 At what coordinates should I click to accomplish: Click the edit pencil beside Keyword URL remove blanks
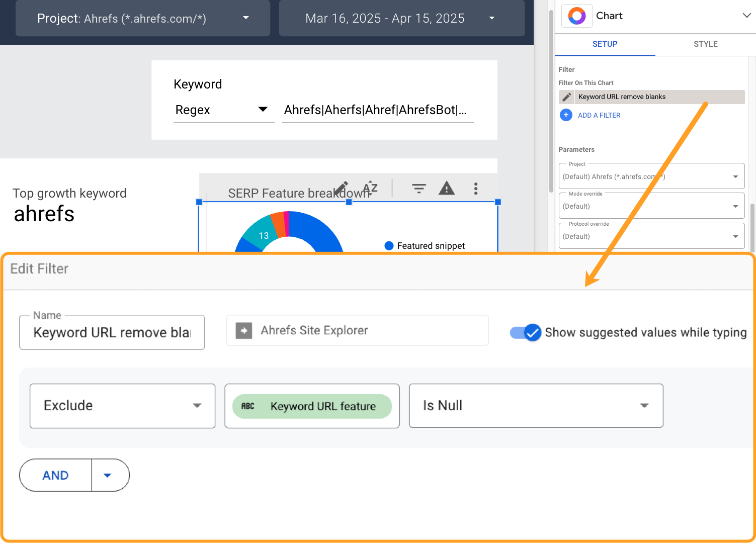pyautogui.click(x=566, y=97)
